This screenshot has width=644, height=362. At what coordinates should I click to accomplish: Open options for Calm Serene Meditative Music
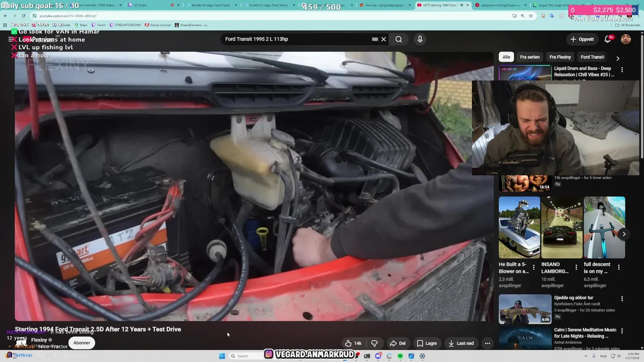622,331
